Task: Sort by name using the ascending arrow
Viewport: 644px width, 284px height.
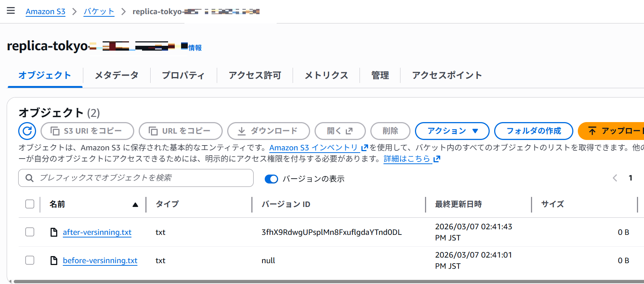Action: pyautogui.click(x=135, y=205)
